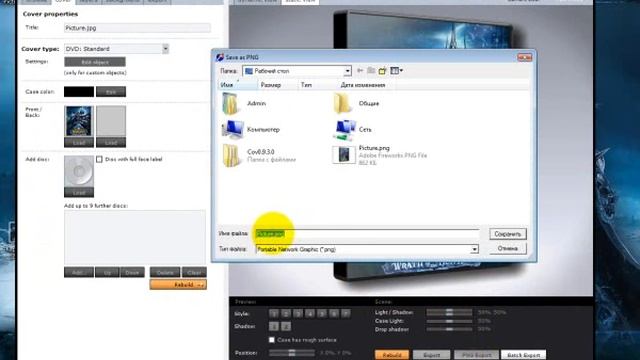The width and height of the screenshot is (640, 360).
Task: Click the Batch Export button
Action: pyautogui.click(x=524, y=355)
